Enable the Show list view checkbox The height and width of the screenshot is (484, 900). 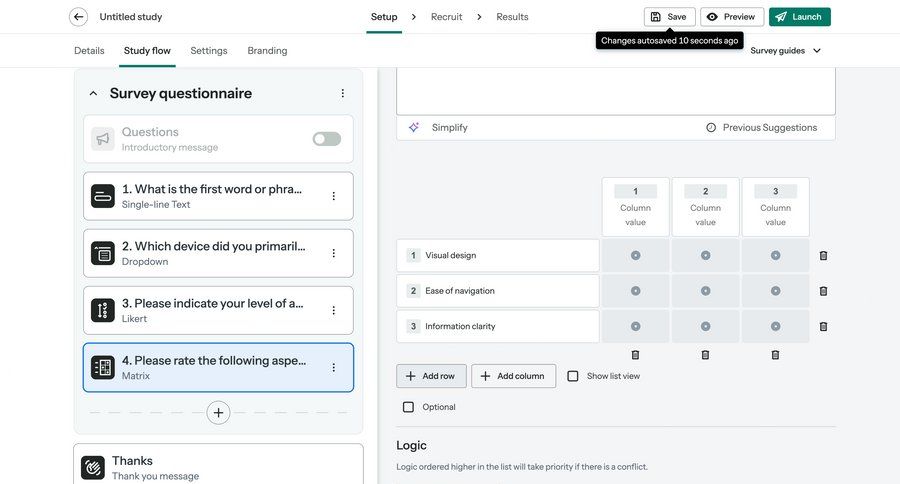pyautogui.click(x=573, y=376)
